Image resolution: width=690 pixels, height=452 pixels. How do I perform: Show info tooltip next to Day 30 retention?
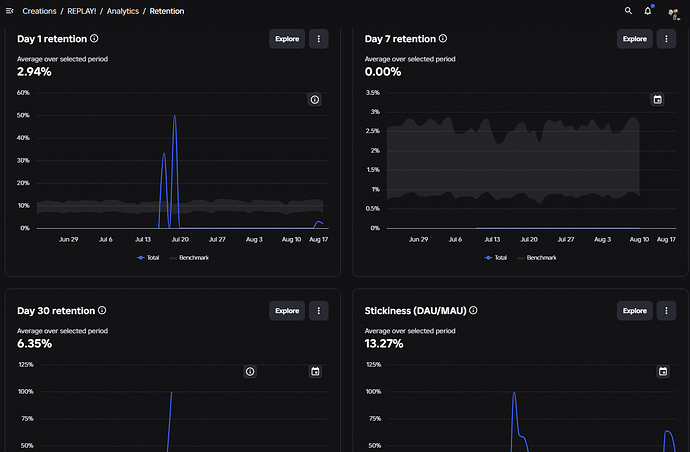click(x=102, y=310)
